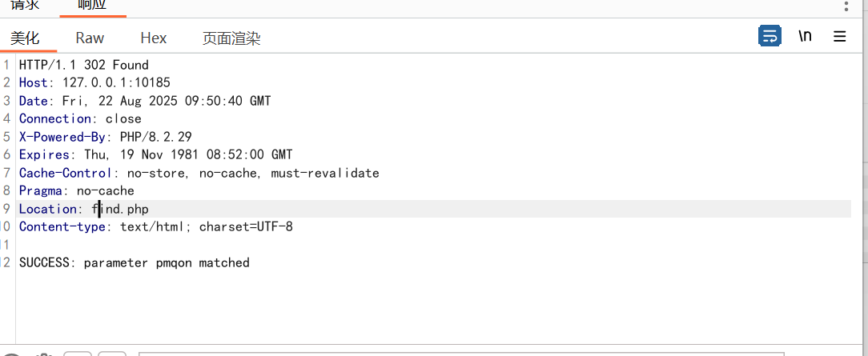Switch to the 请求 tab
The width and height of the screenshot is (868, 356).
[24, 5]
